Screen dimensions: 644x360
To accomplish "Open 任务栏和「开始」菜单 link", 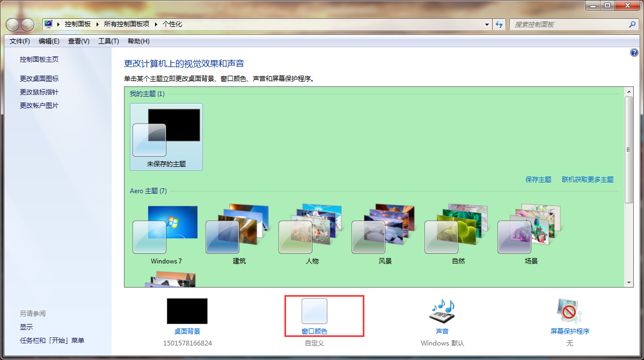I will (52, 341).
